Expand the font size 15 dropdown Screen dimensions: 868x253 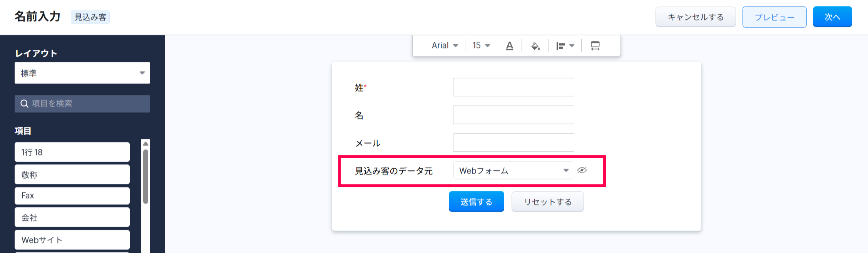[x=481, y=45]
